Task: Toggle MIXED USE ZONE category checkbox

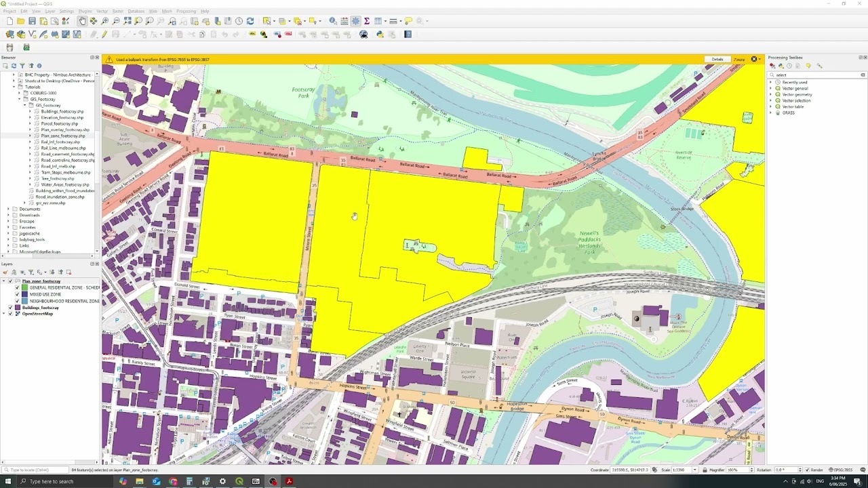Action: coord(17,294)
